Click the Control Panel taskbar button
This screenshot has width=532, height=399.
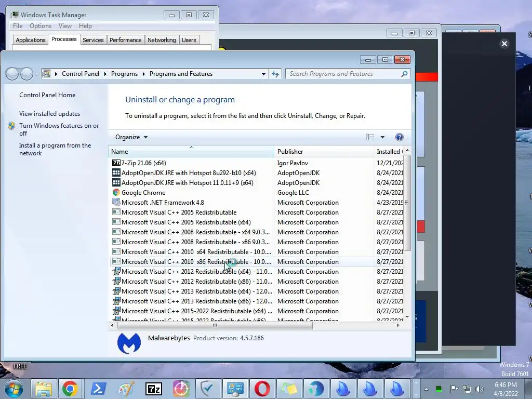coord(235,389)
